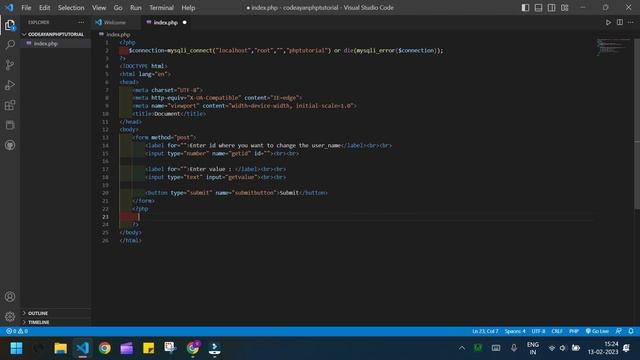Viewport: 640px width, 360px height.
Task: Change UTF-8 encoding in status bar
Action: coord(538,331)
